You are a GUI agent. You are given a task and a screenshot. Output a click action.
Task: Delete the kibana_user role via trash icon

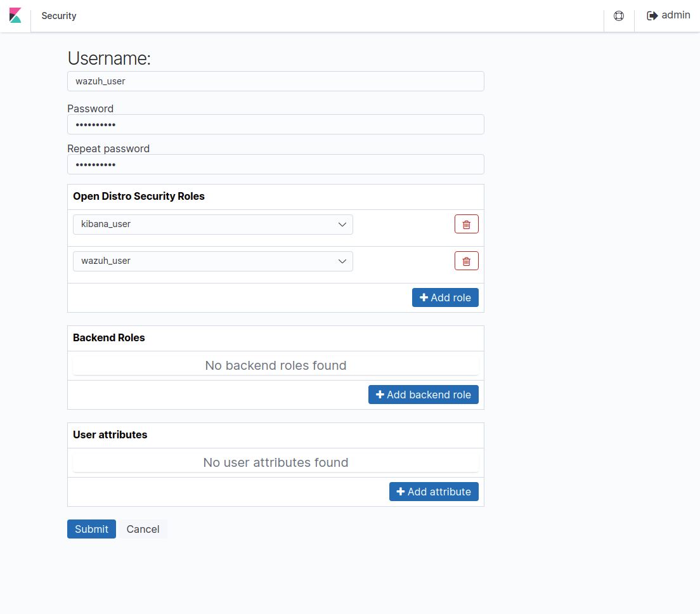coord(467,223)
